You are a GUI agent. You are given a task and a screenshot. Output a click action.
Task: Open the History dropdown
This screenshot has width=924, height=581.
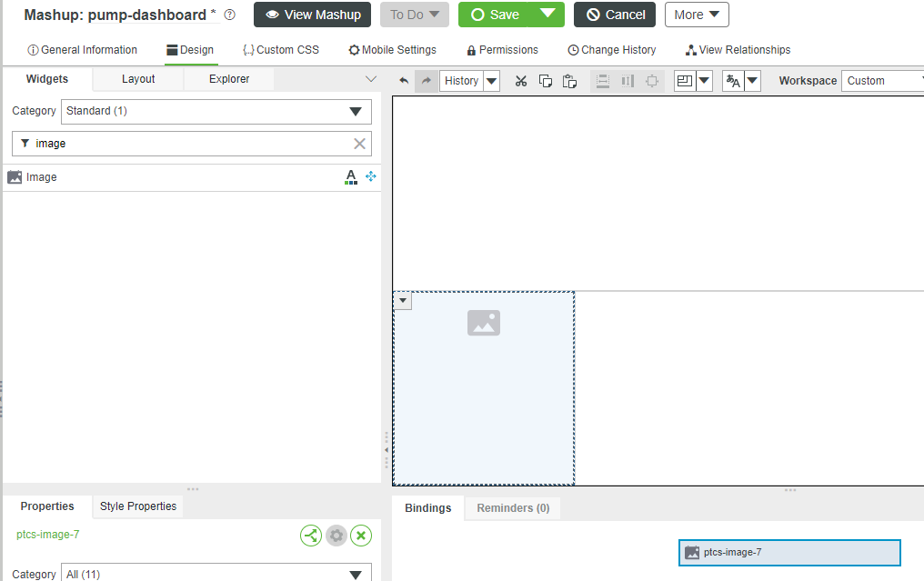point(491,80)
